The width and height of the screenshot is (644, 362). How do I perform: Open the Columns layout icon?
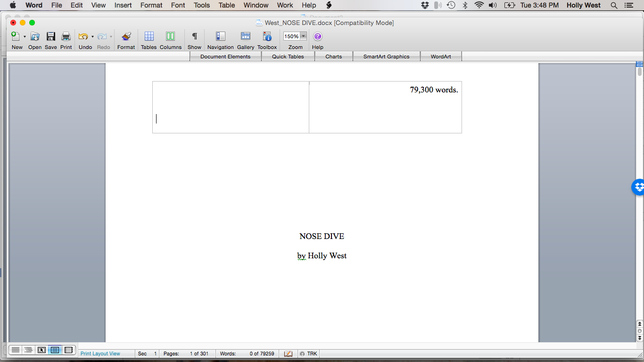coord(170,36)
